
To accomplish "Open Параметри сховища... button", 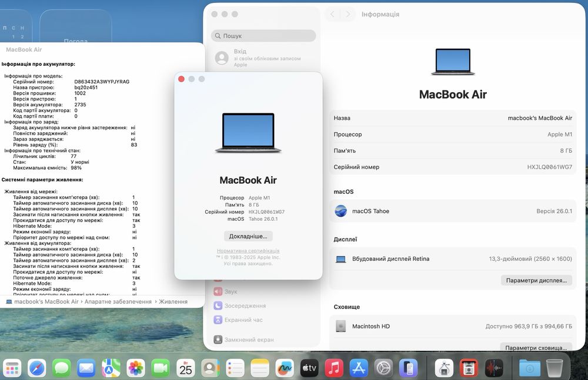I will click(536, 347).
